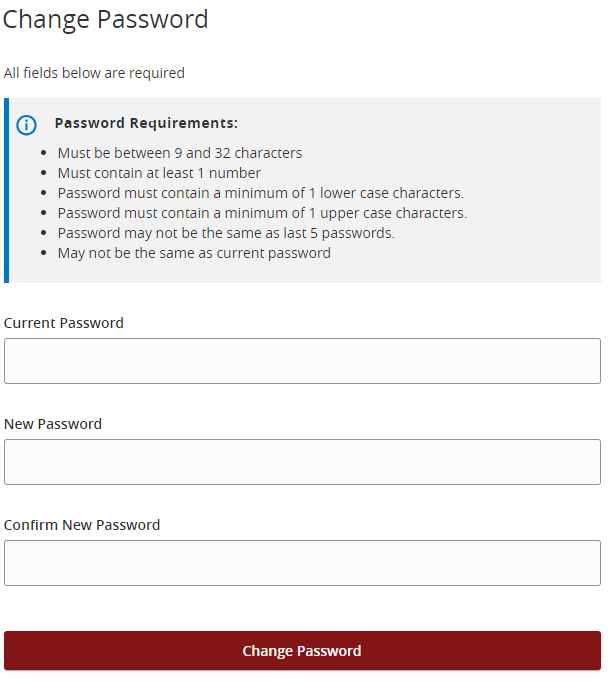
Task: Click 'May not be the same as current password'
Action: [x=194, y=253]
